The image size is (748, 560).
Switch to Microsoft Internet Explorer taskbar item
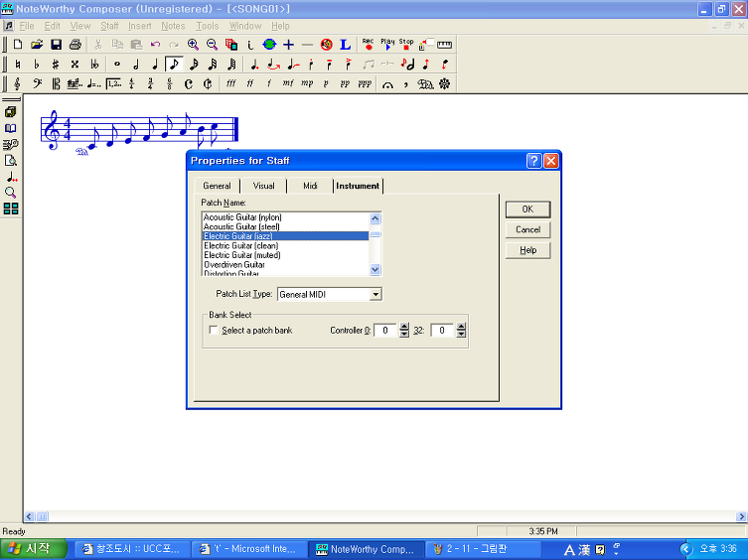248,549
